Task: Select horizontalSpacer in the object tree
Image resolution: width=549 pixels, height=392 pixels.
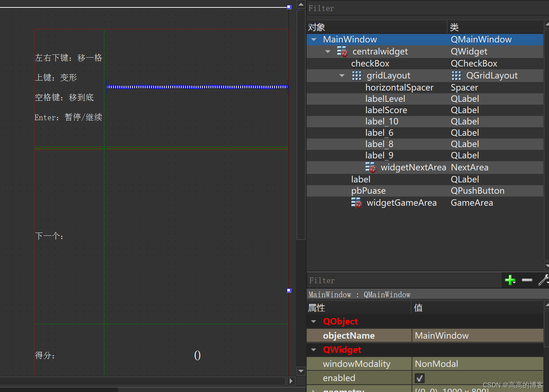Action: click(399, 88)
